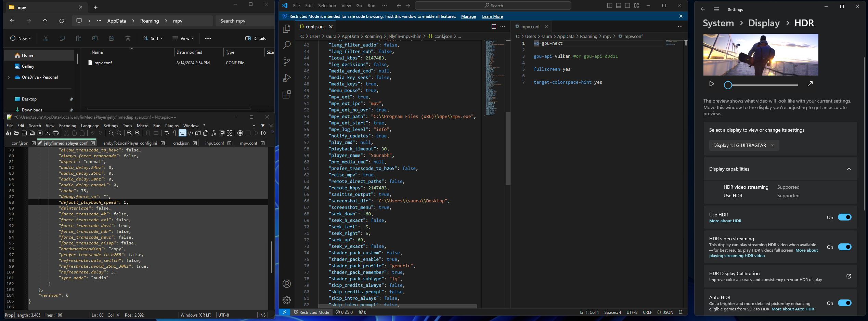Image resolution: width=868 pixels, height=321 pixels.
Task: Open the Sort dropdown in File Explorer
Action: click(x=153, y=39)
